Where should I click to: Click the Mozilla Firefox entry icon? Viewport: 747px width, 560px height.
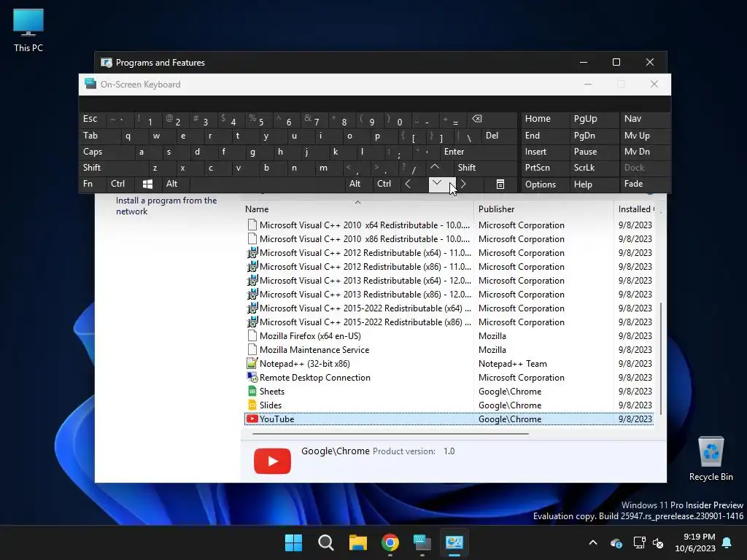click(252, 336)
